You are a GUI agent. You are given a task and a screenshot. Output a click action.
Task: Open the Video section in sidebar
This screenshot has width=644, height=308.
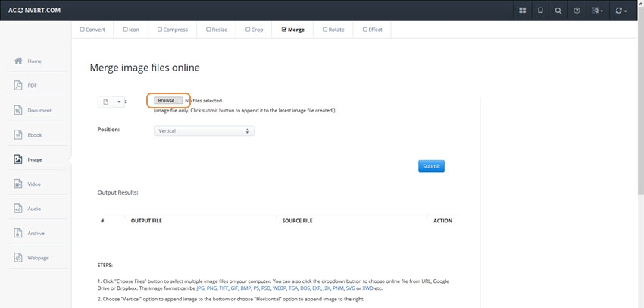[x=35, y=184]
